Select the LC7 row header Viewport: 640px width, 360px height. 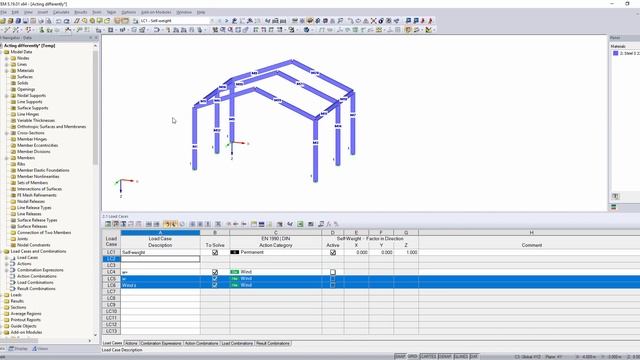[x=111, y=292]
